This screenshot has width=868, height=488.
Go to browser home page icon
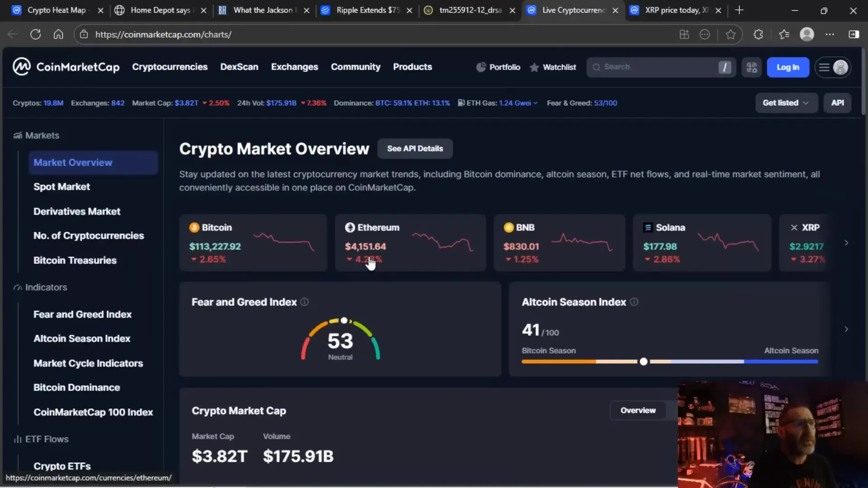(x=58, y=34)
